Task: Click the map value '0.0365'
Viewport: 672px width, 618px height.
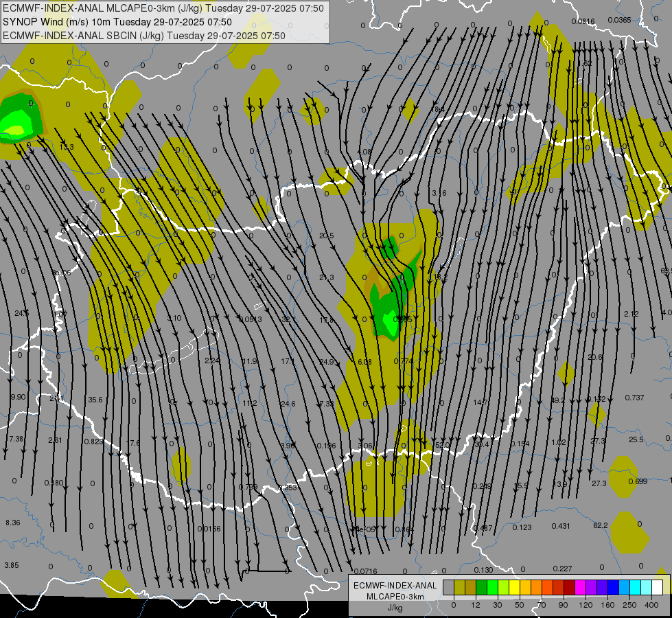Action: (x=619, y=20)
